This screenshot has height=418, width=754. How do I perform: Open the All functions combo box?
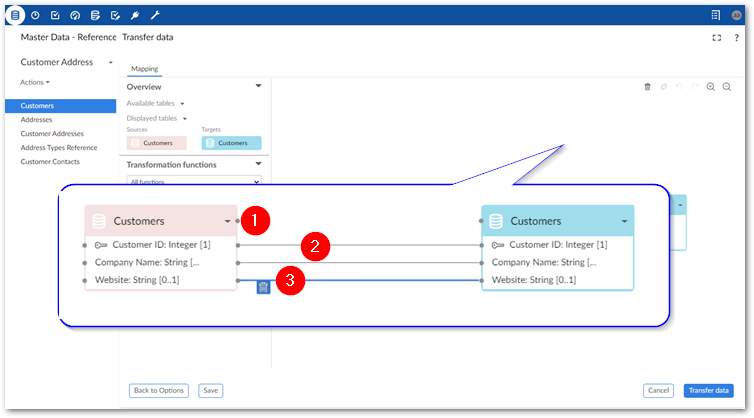click(x=194, y=181)
